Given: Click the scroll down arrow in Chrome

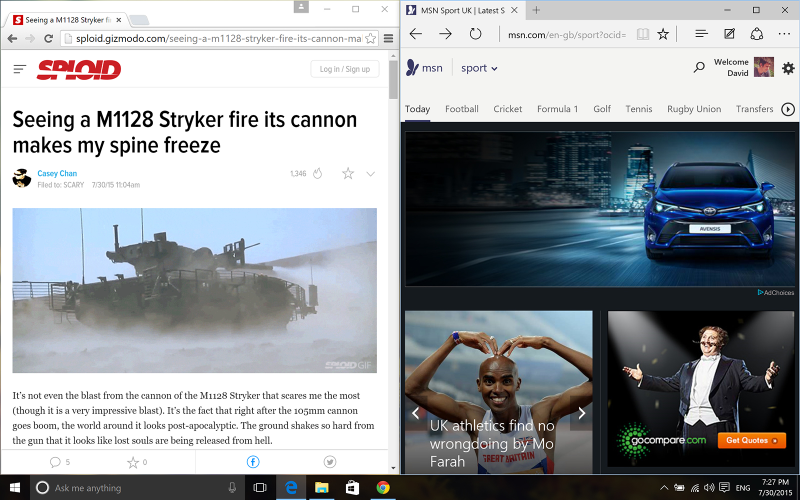Looking at the screenshot, I should click(393, 468).
